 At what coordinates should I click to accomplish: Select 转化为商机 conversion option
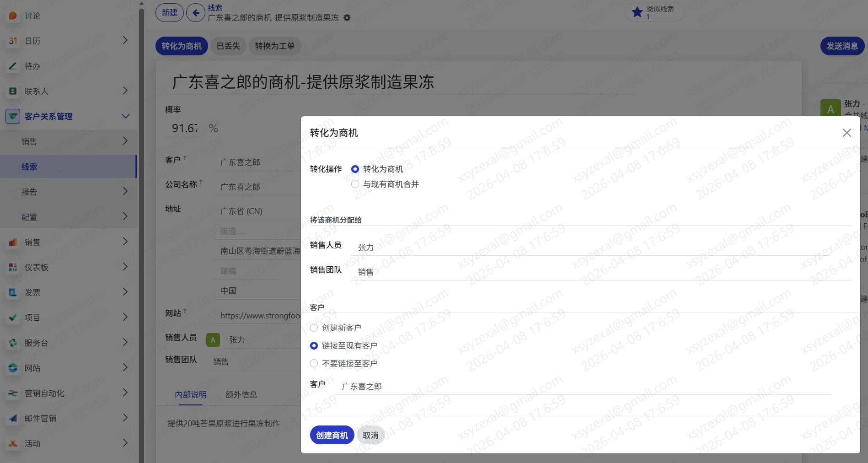click(x=355, y=169)
